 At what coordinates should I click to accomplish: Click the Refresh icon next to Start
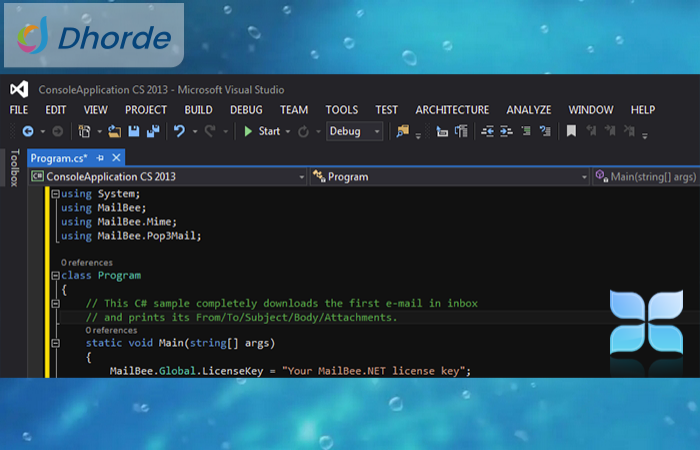303,132
